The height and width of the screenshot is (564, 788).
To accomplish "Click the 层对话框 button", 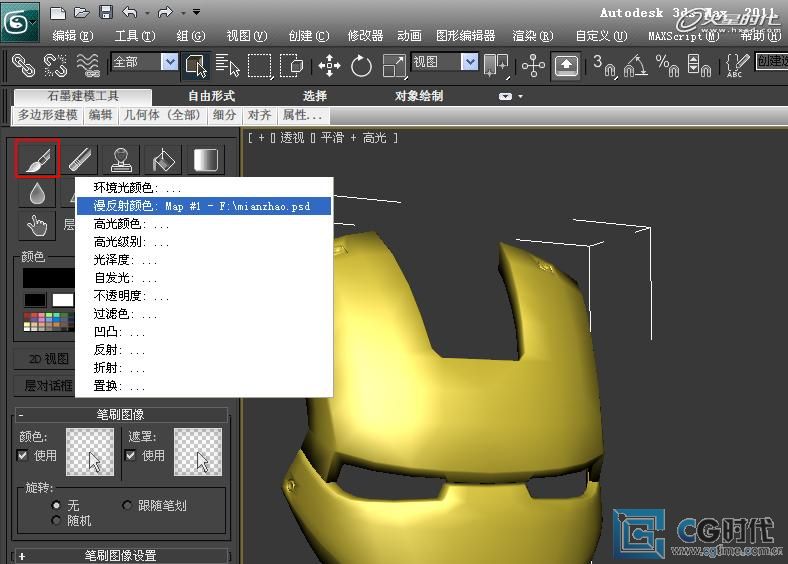I will click(x=45, y=386).
